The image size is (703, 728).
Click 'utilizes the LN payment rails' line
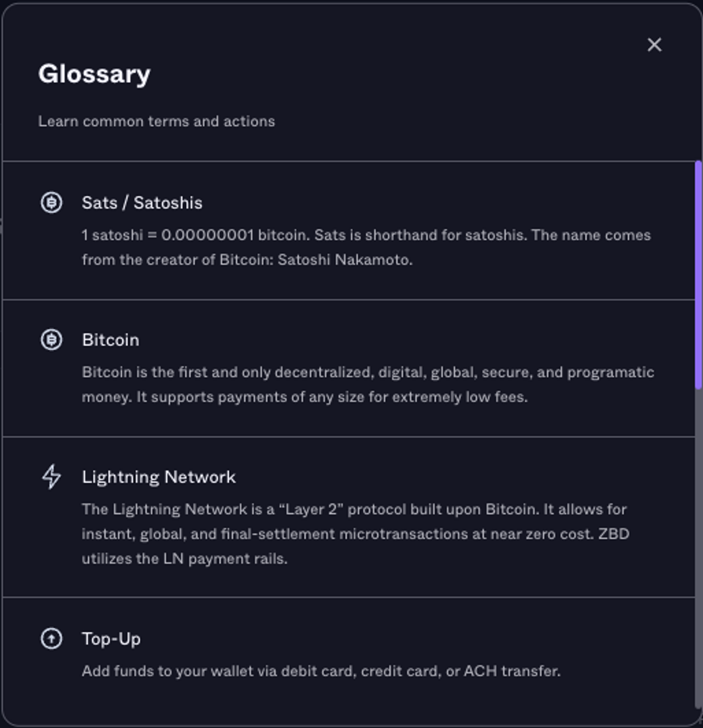[185, 558]
